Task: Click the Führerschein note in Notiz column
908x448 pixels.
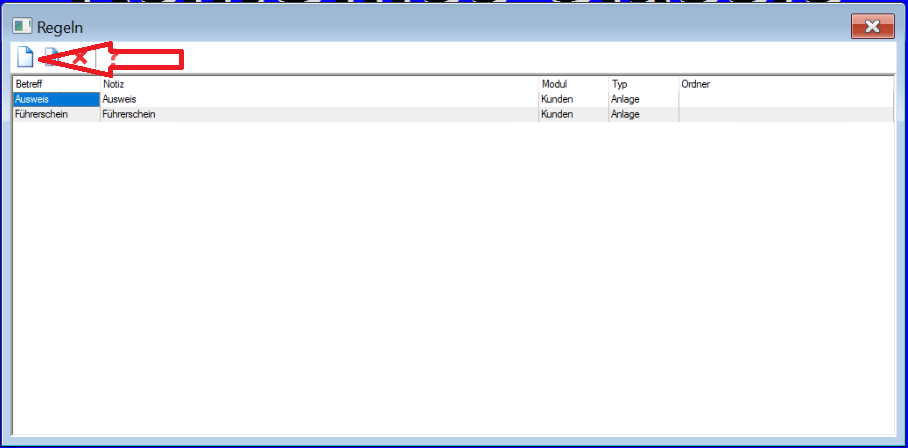Action: [x=319, y=115]
